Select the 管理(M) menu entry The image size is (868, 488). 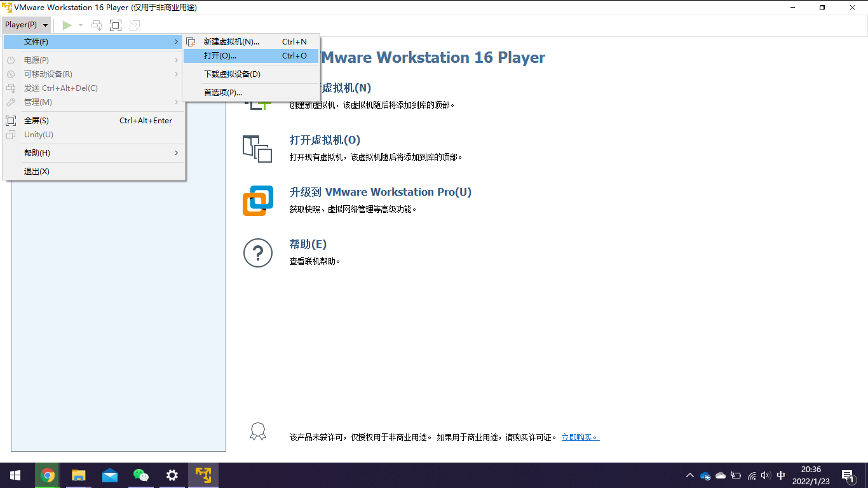[94, 102]
